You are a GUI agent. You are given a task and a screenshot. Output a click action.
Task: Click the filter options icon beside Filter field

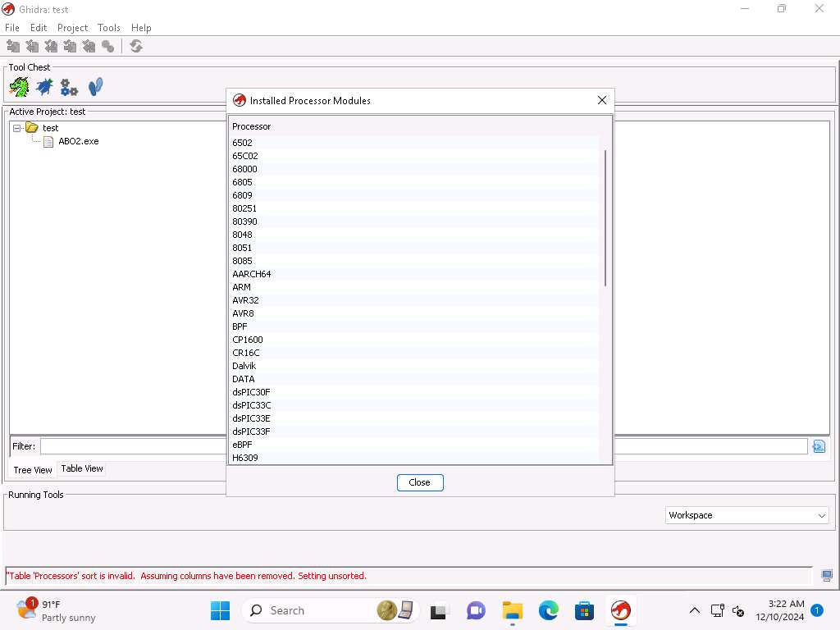pos(818,446)
